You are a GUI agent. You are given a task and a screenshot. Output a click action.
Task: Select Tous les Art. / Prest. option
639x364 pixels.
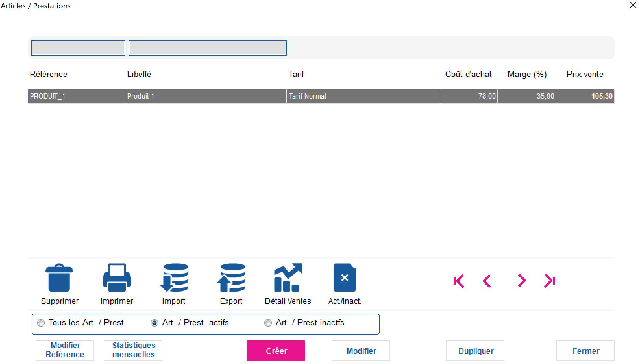point(41,323)
